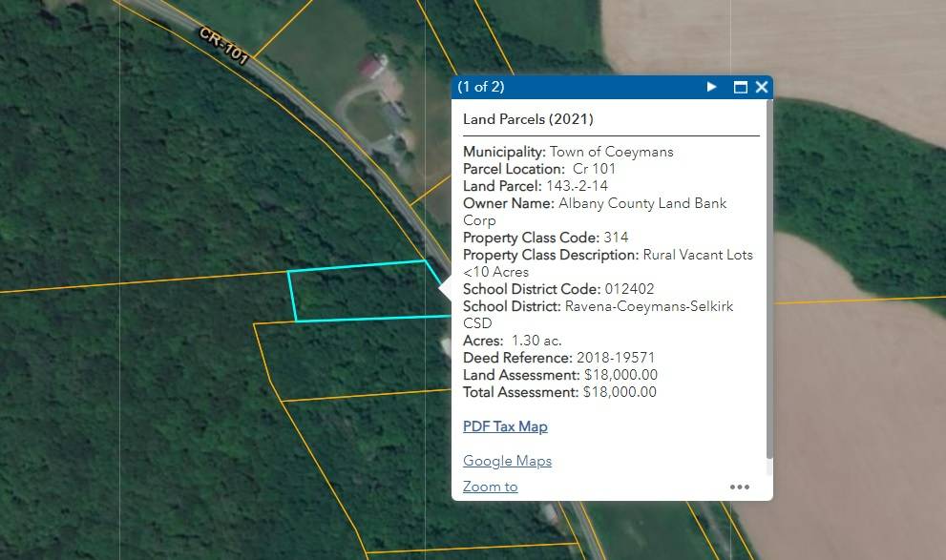Click the Property Class Code 314 text
Viewport: 946px width, 560px height.
(616, 238)
